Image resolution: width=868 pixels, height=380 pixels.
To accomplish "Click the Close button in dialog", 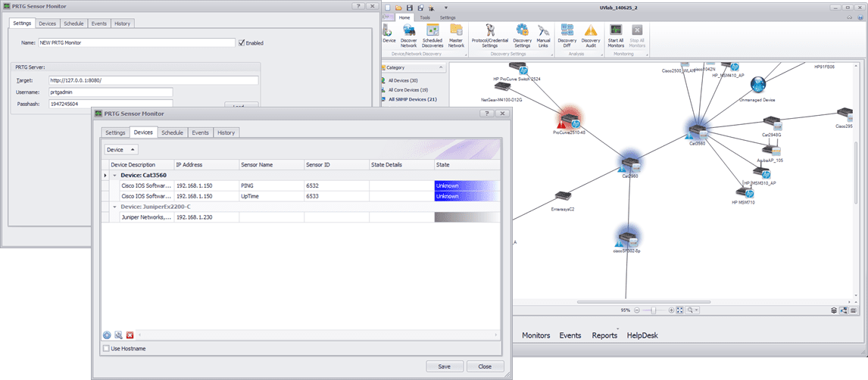I will pyautogui.click(x=485, y=366).
